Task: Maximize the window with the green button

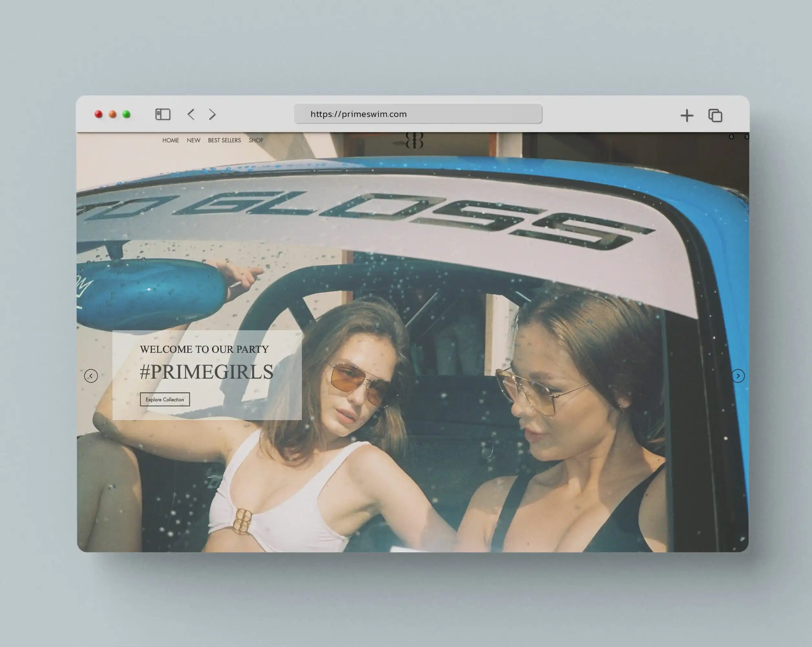Action: [126, 114]
